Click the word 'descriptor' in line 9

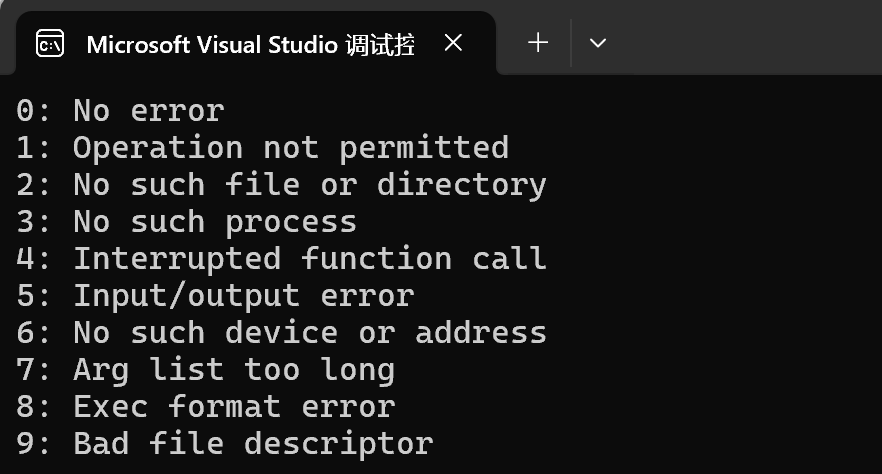click(339, 445)
